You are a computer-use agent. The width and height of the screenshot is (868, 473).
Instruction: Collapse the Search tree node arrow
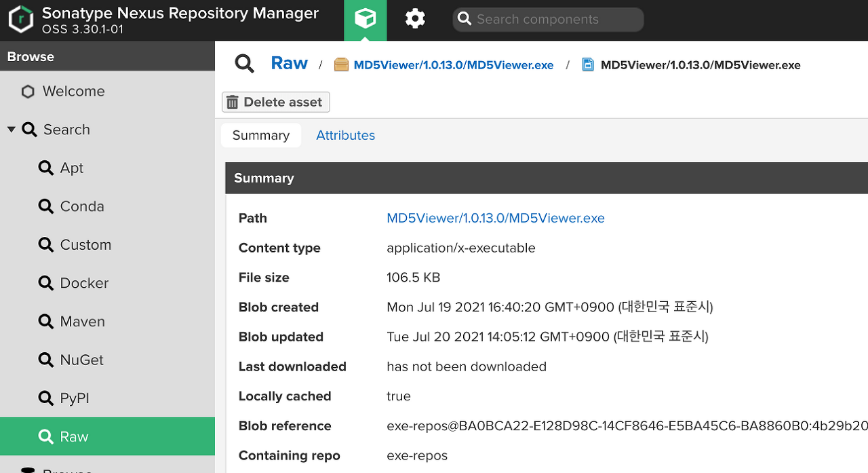coord(11,129)
